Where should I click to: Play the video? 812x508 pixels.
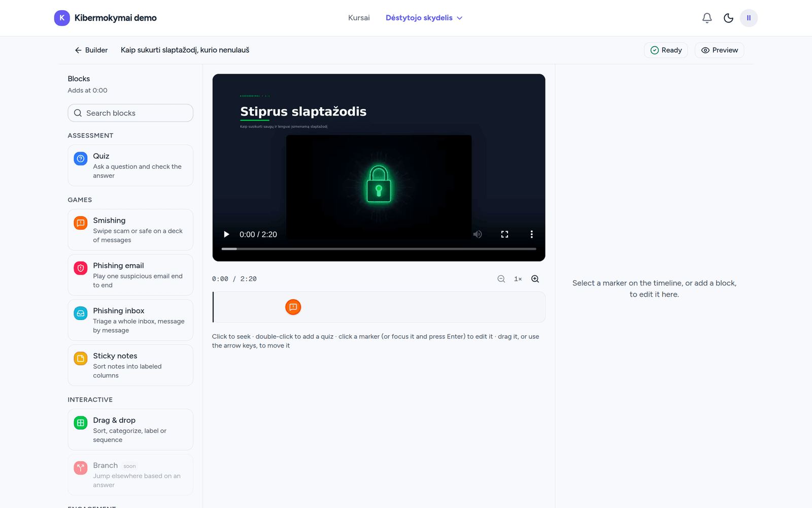[x=226, y=234]
